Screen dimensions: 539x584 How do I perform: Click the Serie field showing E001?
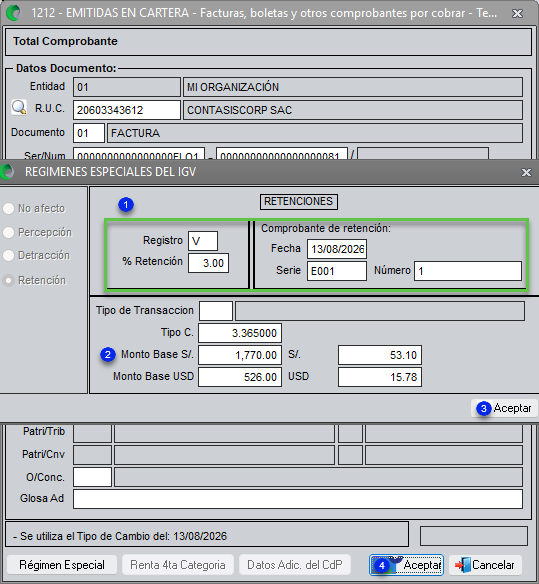337,271
